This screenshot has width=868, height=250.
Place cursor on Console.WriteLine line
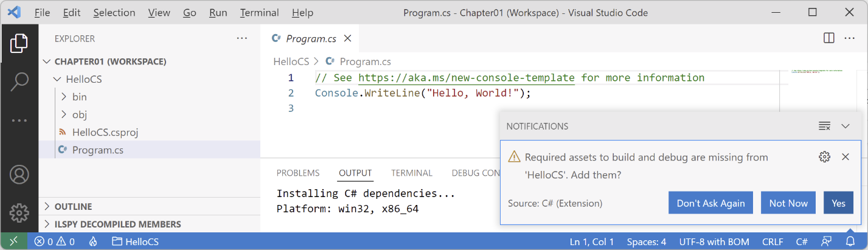coord(423,93)
